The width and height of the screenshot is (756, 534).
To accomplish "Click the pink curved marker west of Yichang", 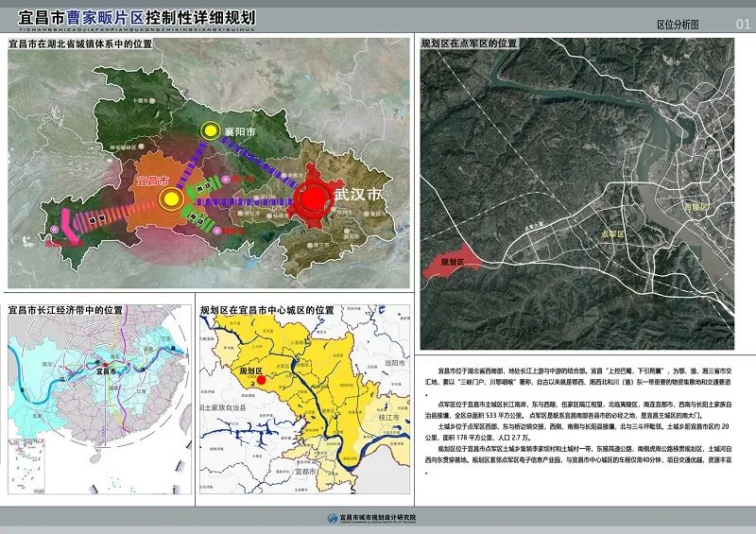I will pos(66,223).
